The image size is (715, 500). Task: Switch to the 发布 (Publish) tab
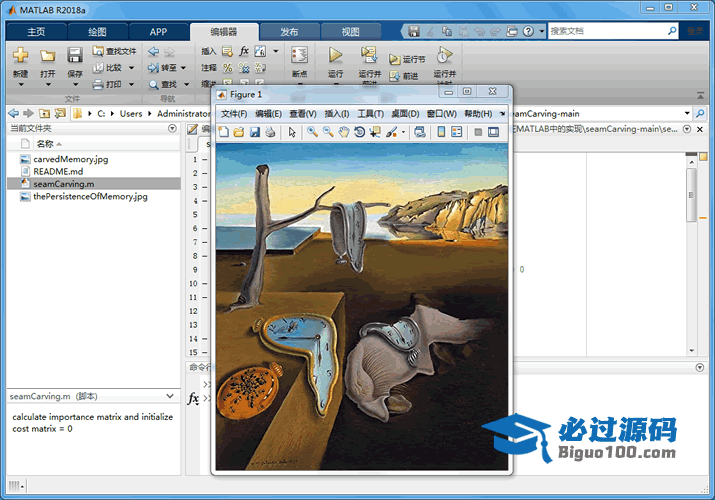pyautogui.click(x=289, y=32)
